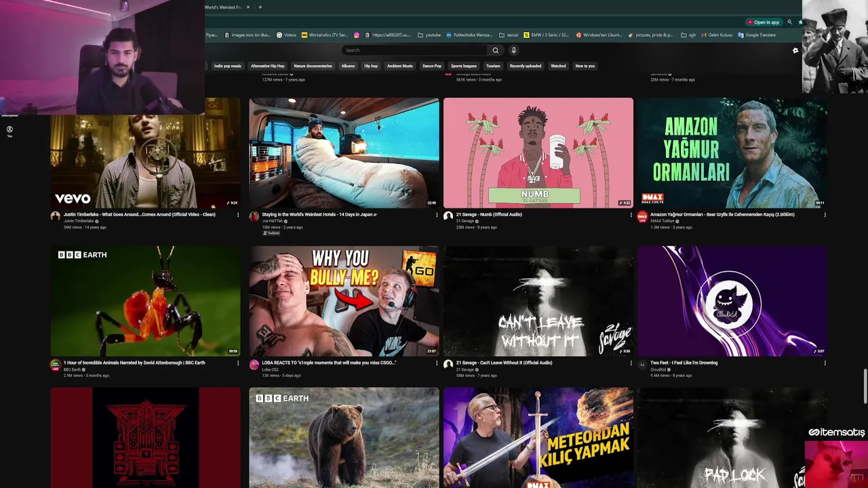Open Justin Timberlake video's three-dot menu
868x488 pixels.
(x=238, y=215)
